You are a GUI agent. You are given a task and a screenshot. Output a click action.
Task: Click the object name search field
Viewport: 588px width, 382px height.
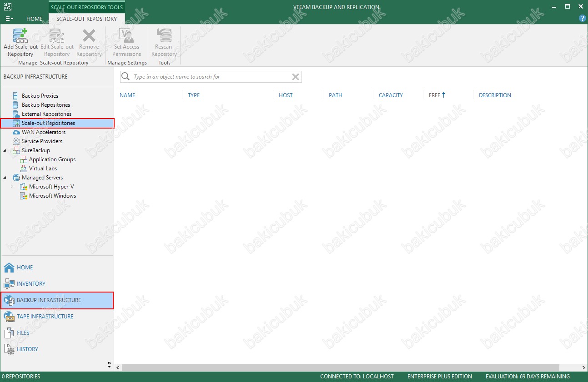pos(211,77)
